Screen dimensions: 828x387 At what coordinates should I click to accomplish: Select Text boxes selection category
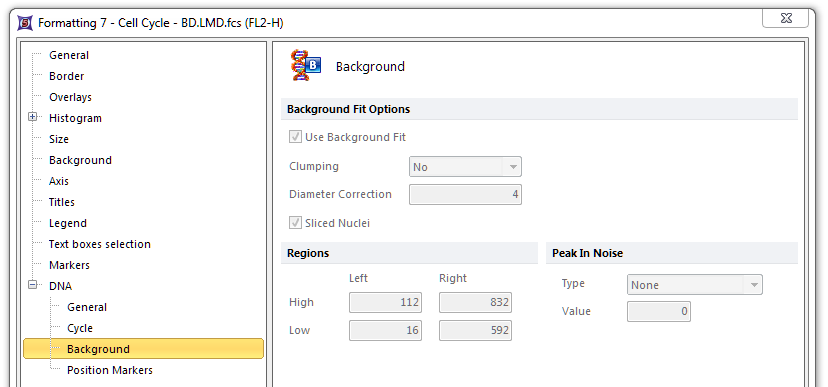click(100, 244)
